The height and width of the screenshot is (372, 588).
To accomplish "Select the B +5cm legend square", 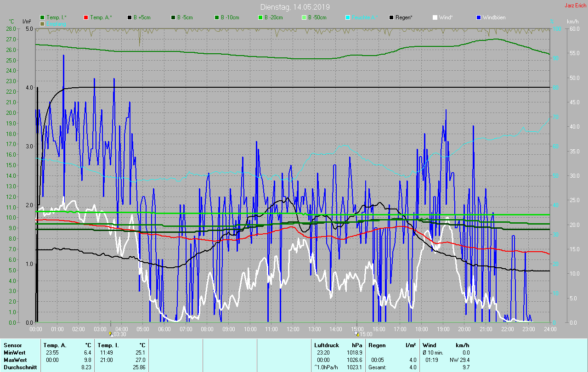I will tap(130, 17).
